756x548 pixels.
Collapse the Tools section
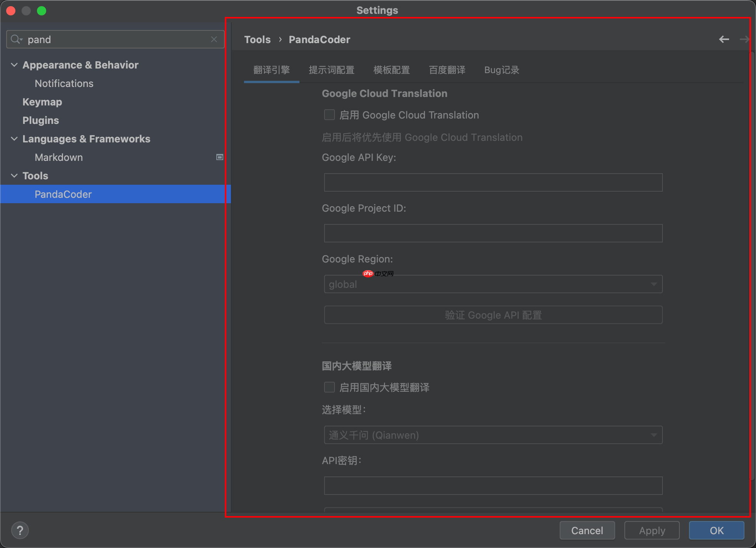(x=14, y=175)
